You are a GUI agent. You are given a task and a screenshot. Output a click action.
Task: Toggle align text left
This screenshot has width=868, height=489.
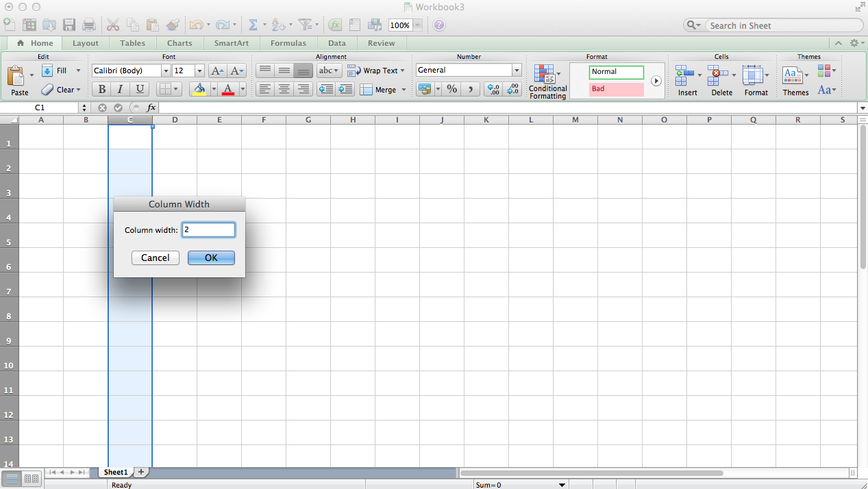point(265,89)
